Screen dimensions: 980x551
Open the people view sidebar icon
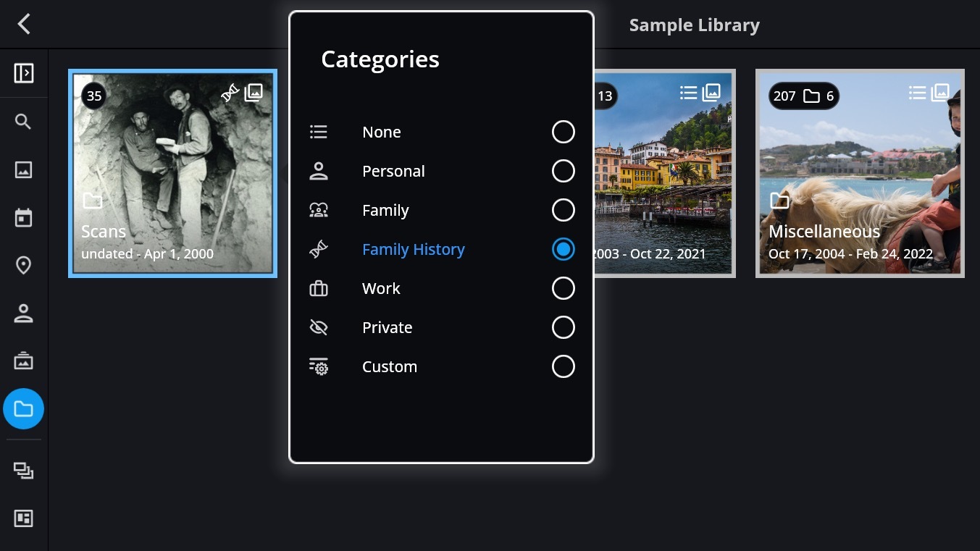click(x=24, y=314)
